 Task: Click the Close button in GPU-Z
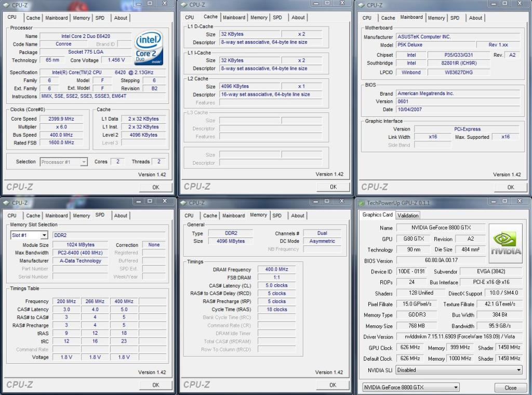(x=510, y=388)
